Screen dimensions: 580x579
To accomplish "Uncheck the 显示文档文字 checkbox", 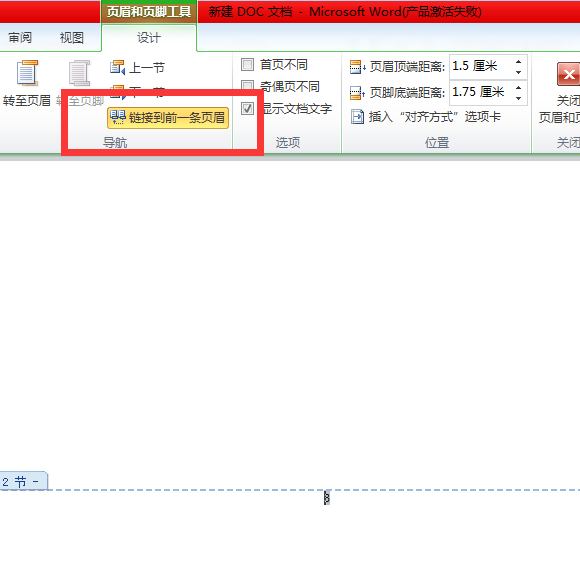I will (247, 108).
